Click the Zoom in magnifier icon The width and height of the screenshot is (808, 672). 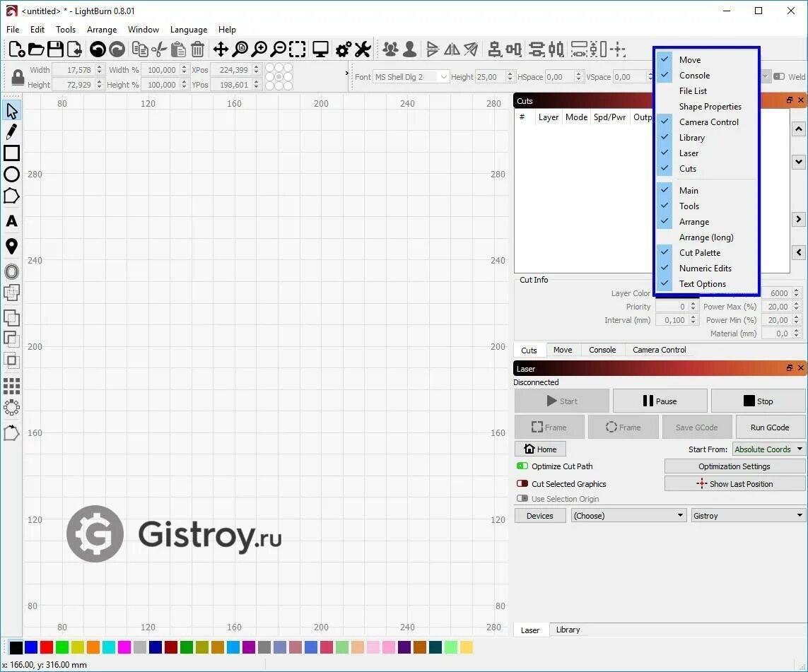pos(259,49)
